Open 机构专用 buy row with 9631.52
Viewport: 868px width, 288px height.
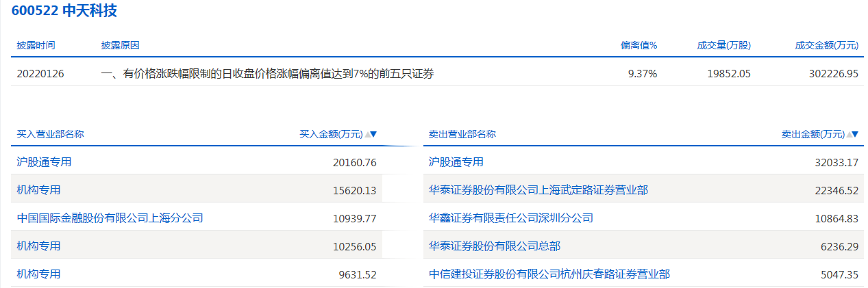[38, 274]
